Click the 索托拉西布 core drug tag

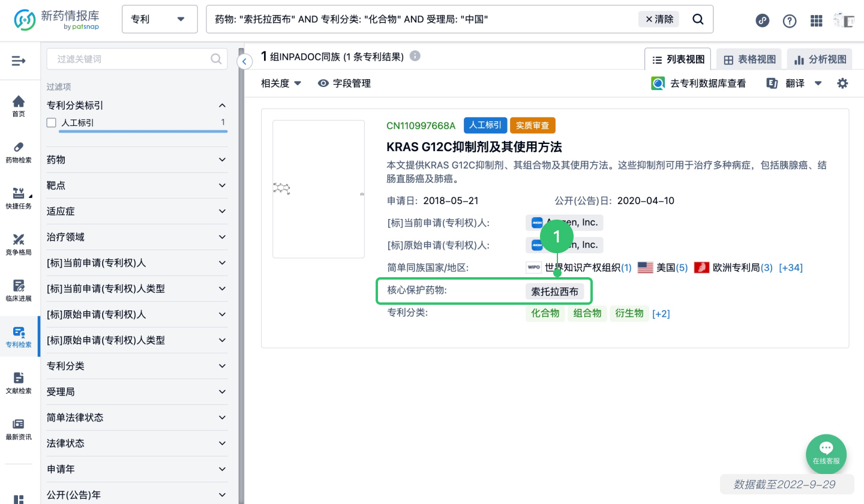point(554,292)
